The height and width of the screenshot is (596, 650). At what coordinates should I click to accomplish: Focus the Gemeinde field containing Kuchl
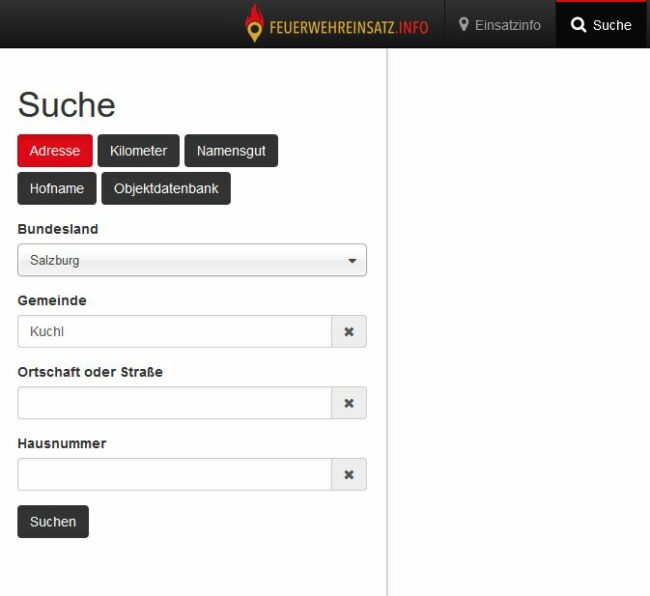[174, 332]
